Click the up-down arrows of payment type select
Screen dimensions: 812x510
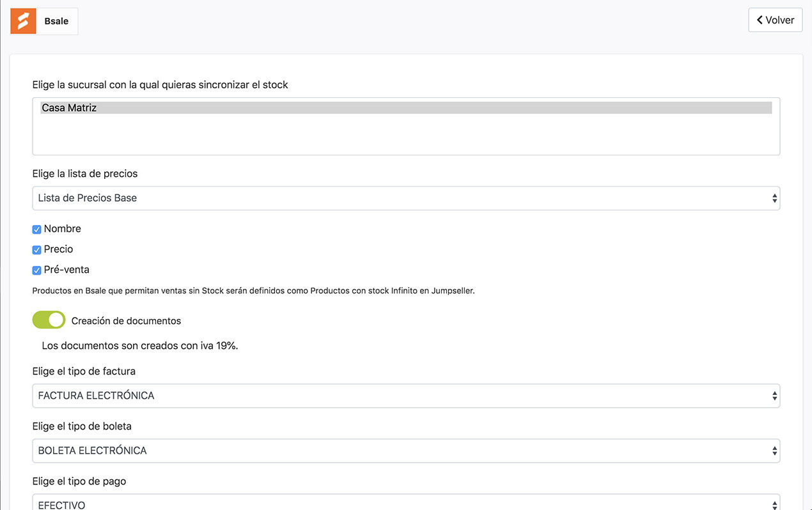point(774,504)
